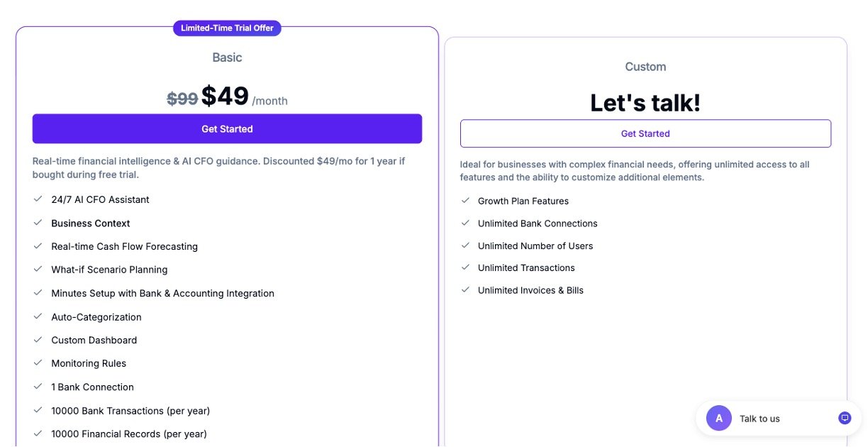Click the Custom plan Get Started button
The width and height of the screenshot is (868, 447).
(645, 133)
